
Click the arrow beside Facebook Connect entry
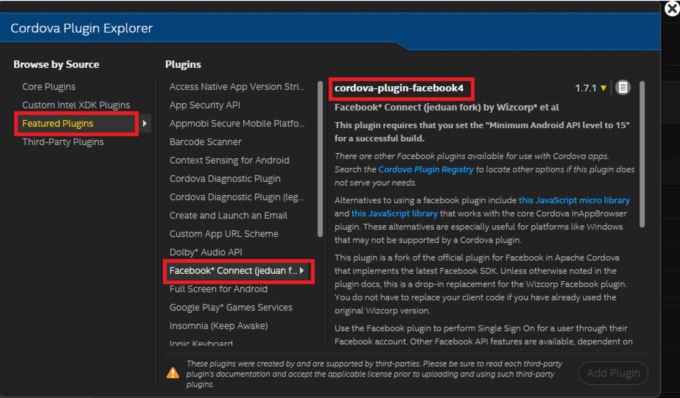coord(301,271)
